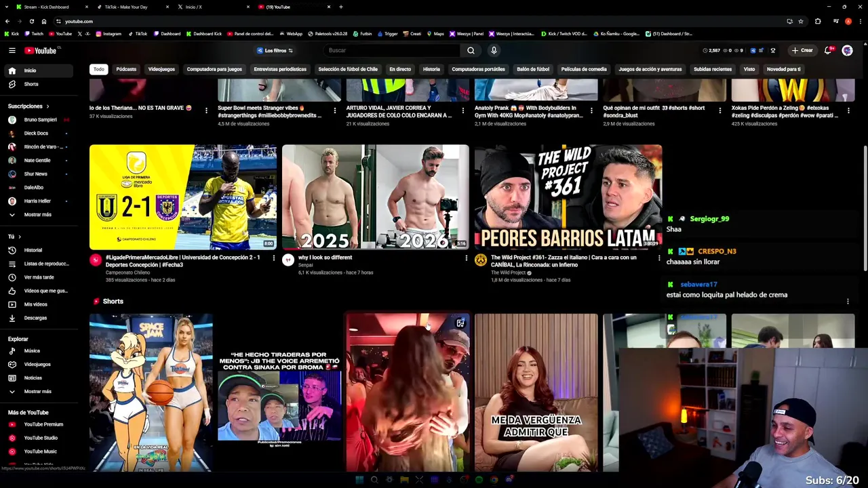Select the Películas de comedia chip

584,69
